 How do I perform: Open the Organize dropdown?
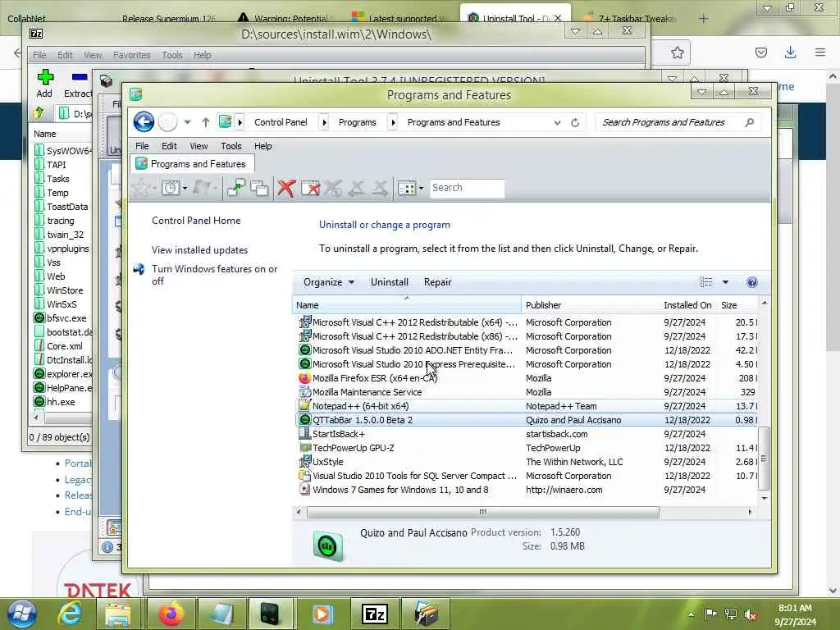[328, 282]
